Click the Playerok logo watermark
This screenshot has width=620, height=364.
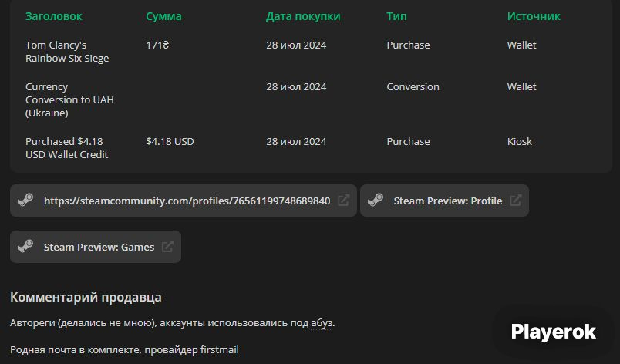pyautogui.click(x=553, y=332)
